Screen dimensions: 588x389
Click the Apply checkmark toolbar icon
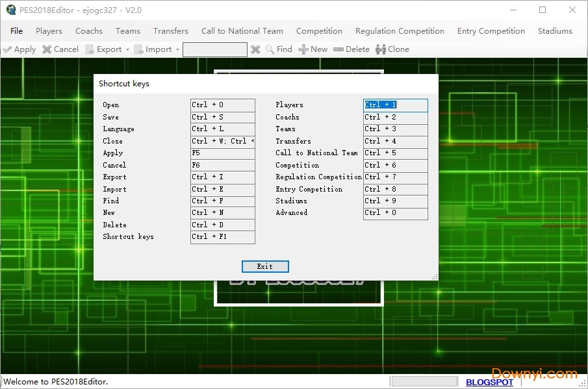pos(8,49)
